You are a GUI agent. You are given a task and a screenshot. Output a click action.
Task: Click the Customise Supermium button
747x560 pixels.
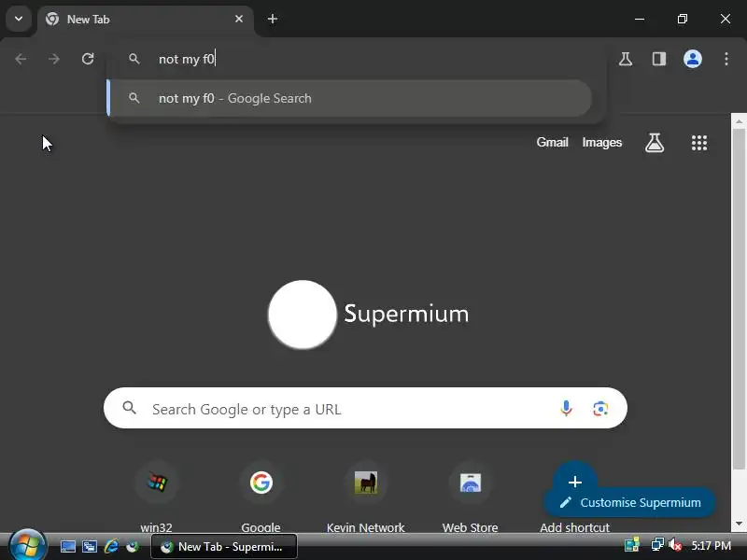[x=629, y=502]
